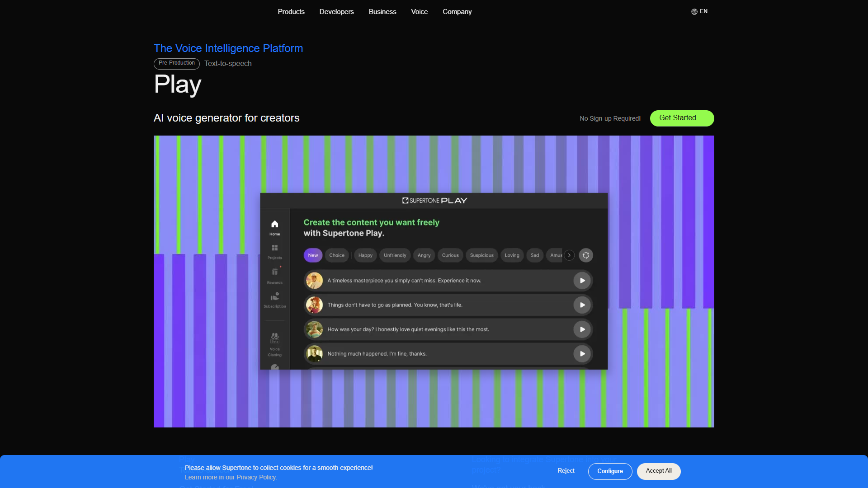This screenshot has height=488, width=868.
Task: Open the Developers menu
Action: point(336,12)
